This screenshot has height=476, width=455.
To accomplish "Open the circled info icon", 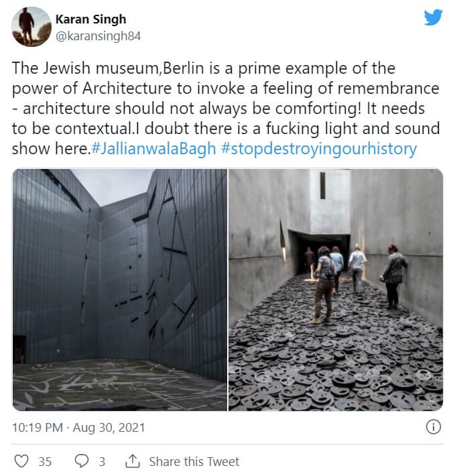I will point(434,427).
